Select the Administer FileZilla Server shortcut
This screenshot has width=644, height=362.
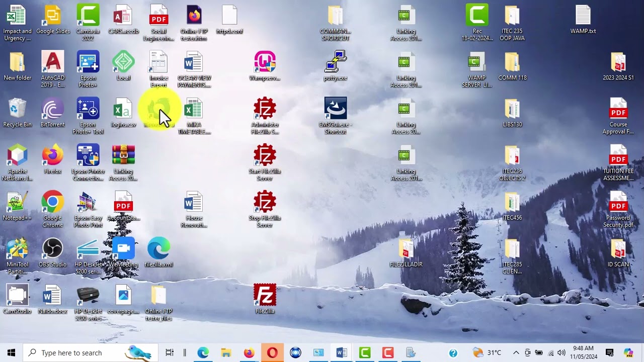pos(265,117)
